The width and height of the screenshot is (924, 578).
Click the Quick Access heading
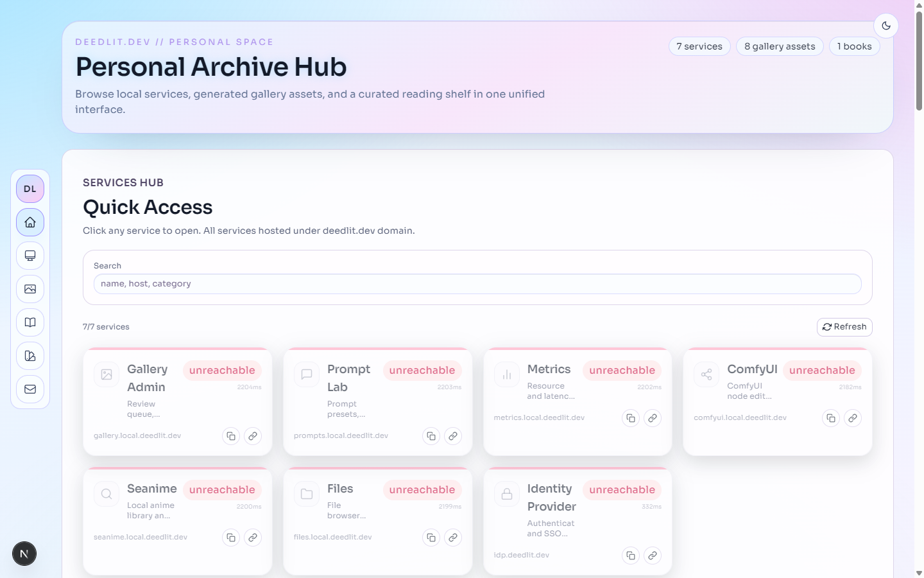coord(148,207)
